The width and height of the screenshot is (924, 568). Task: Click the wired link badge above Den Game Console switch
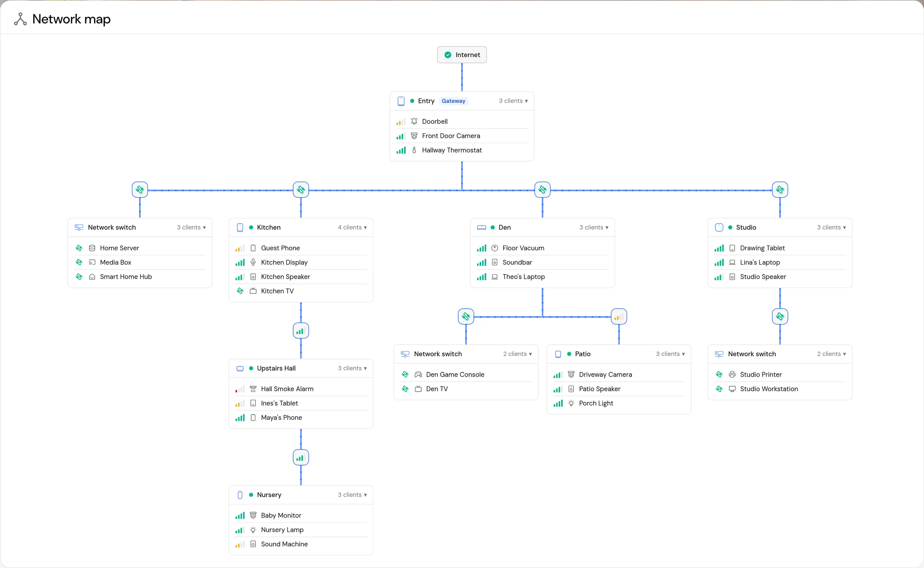pyautogui.click(x=466, y=317)
